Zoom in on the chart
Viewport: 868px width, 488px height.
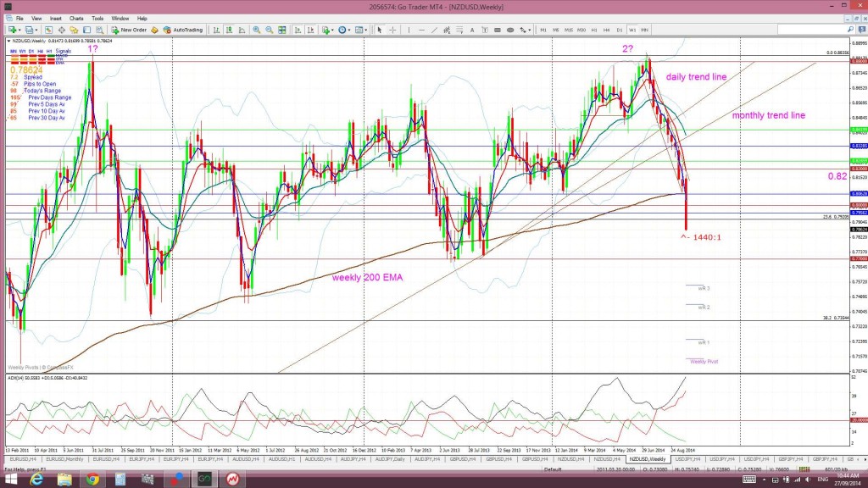click(x=257, y=30)
